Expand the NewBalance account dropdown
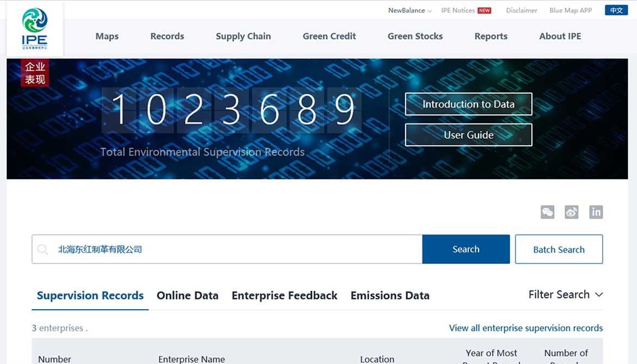This screenshot has height=364, width=637. click(409, 10)
